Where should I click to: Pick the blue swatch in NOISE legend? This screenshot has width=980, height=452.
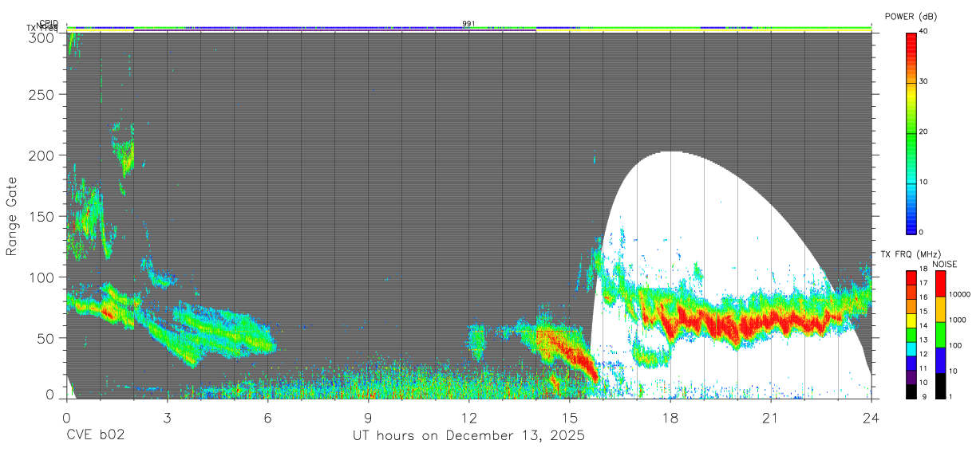click(x=940, y=360)
